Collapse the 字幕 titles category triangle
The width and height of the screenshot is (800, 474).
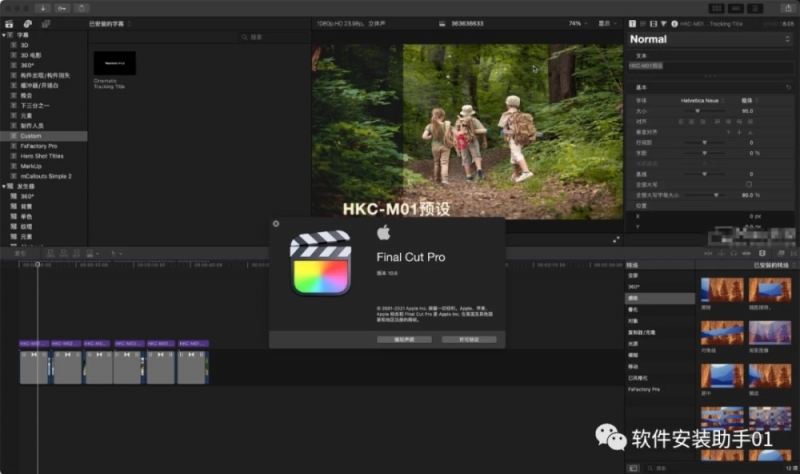4,35
